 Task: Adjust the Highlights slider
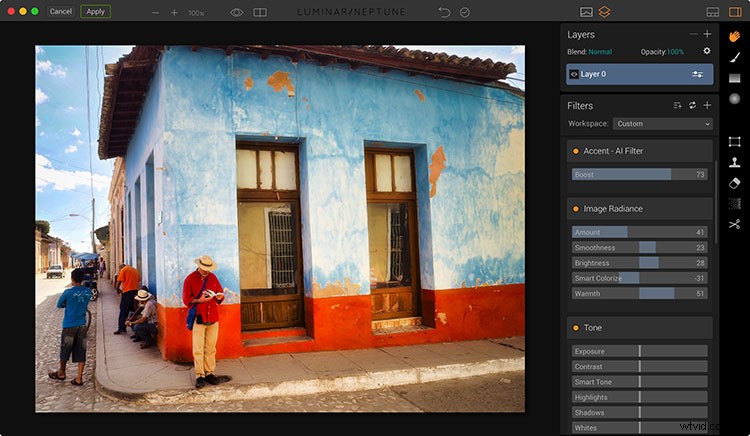point(640,397)
